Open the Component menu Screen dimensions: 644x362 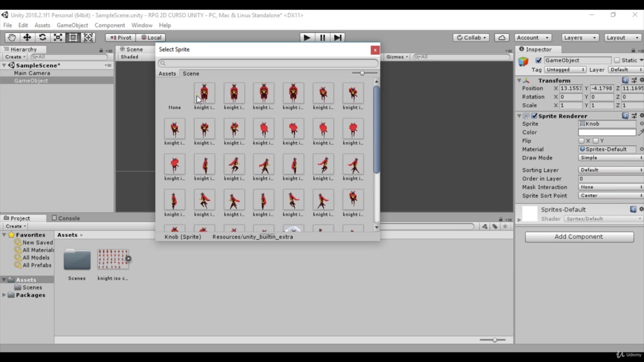110,25
